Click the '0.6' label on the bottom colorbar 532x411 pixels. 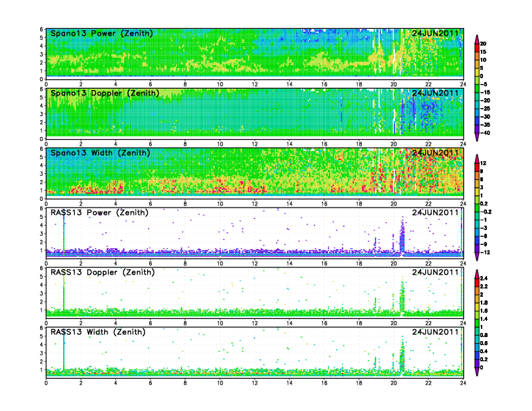[484, 343]
